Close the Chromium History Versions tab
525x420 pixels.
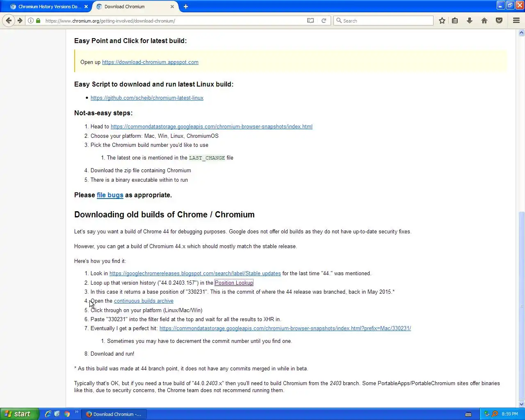[86, 7]
